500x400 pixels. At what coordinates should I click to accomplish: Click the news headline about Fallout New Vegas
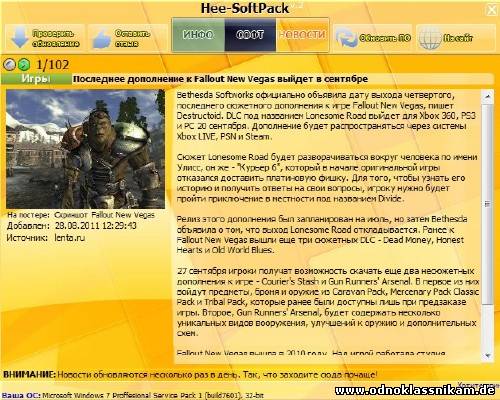(x=220, y=79)
